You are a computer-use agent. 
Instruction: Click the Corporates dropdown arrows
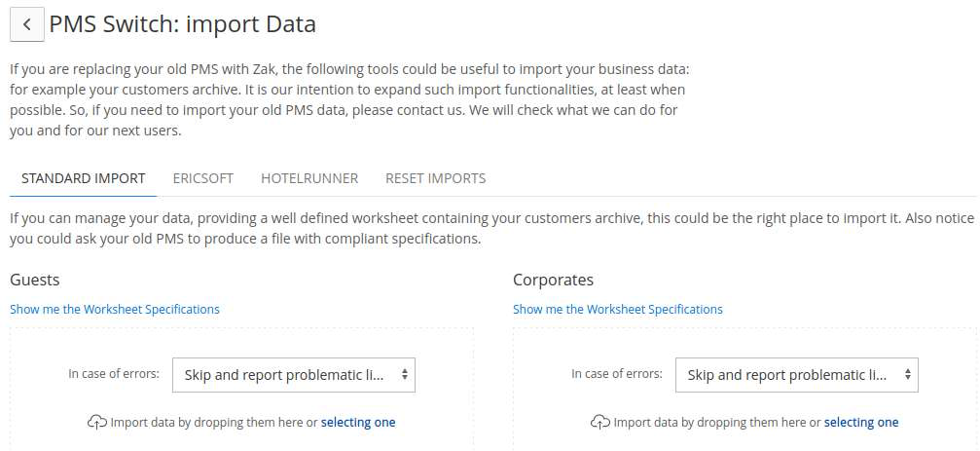point(908,375)
